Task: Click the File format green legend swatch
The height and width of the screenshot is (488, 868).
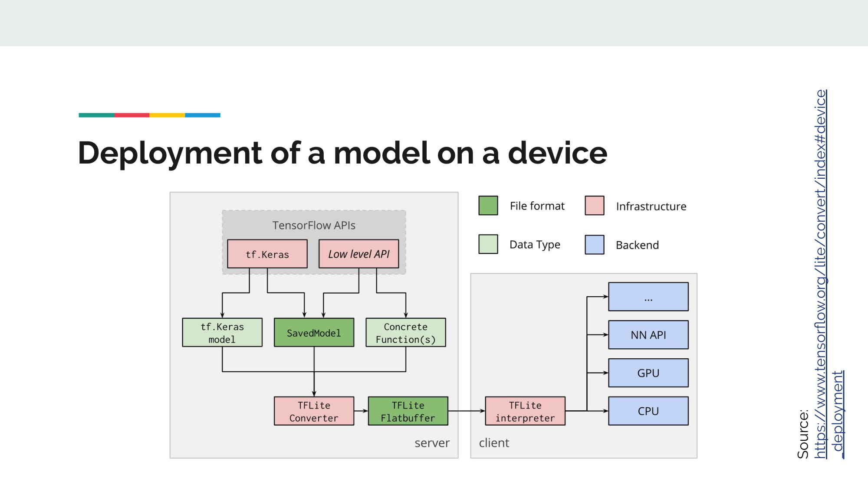Action: click(x=488, y=206)
